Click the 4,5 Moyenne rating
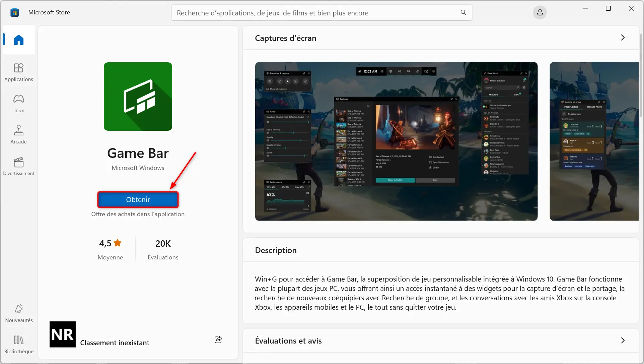644x364 pixels. [x=110, y=249]
